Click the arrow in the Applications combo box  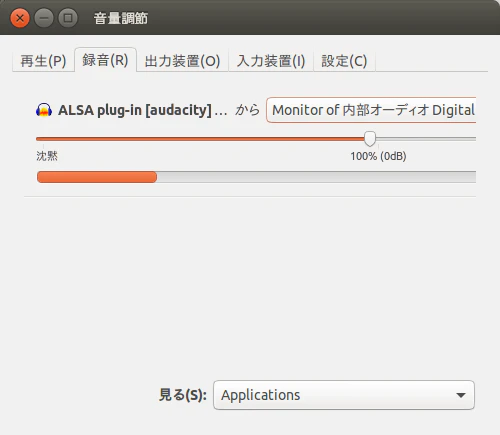[461, 395]
